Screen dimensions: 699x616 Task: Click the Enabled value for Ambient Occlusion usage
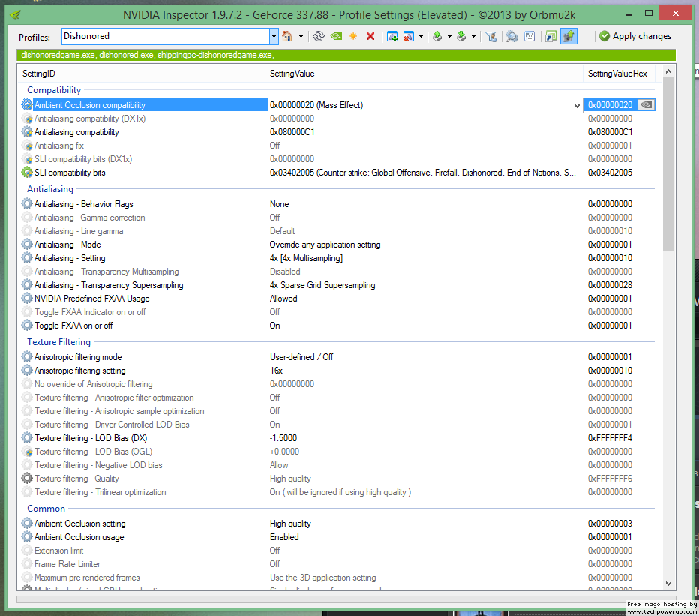coord(284,537)
